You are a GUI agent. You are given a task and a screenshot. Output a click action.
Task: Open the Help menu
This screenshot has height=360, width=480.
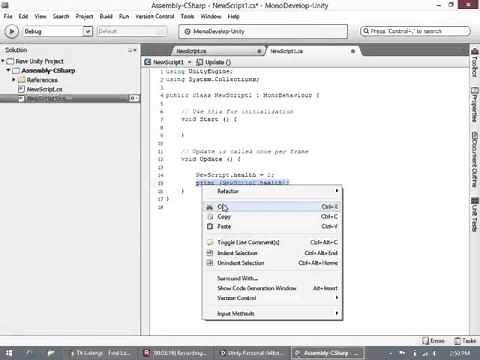tap(233, 16)
